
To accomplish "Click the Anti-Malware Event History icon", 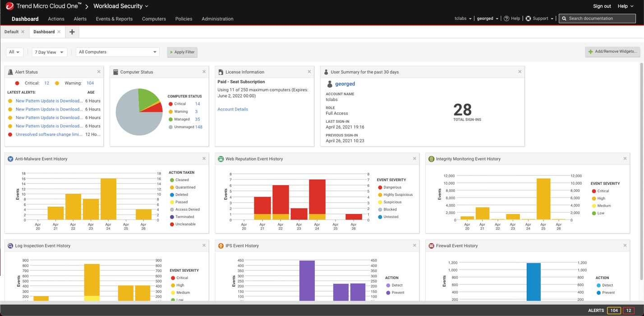I will click(10, 159).
